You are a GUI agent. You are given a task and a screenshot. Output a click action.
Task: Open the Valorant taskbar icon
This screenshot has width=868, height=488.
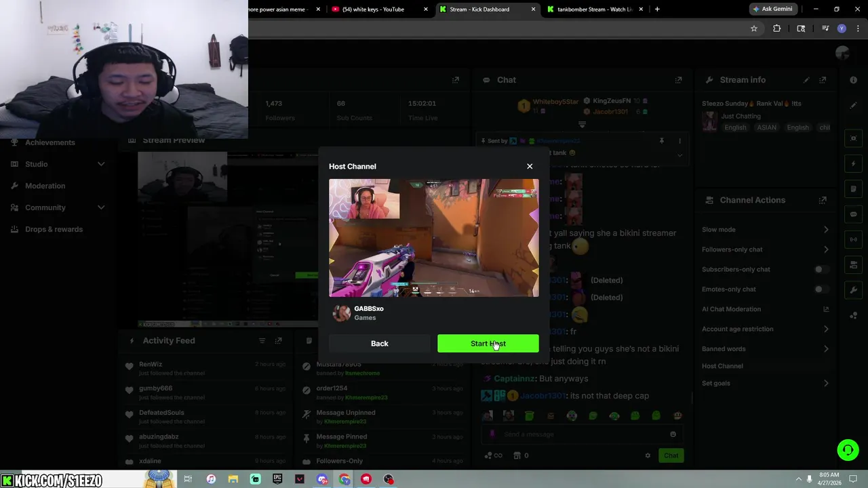(x=300, y=479)
